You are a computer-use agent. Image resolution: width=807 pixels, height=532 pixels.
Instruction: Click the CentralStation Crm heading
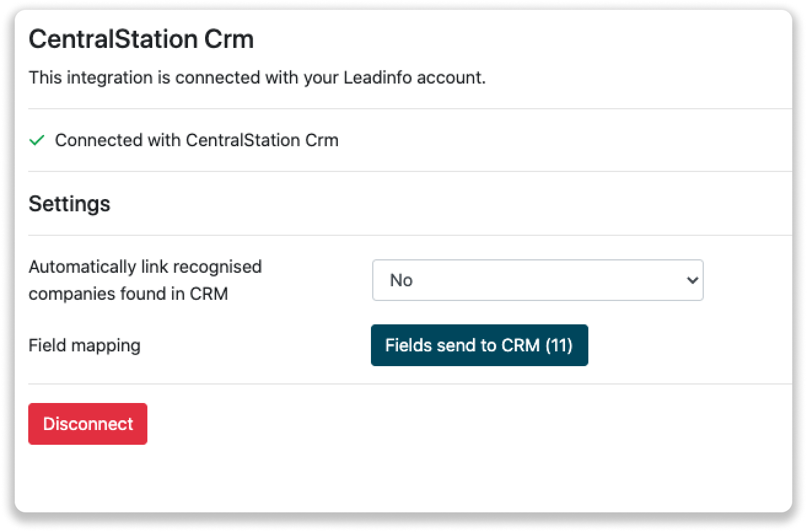point(141,39)
